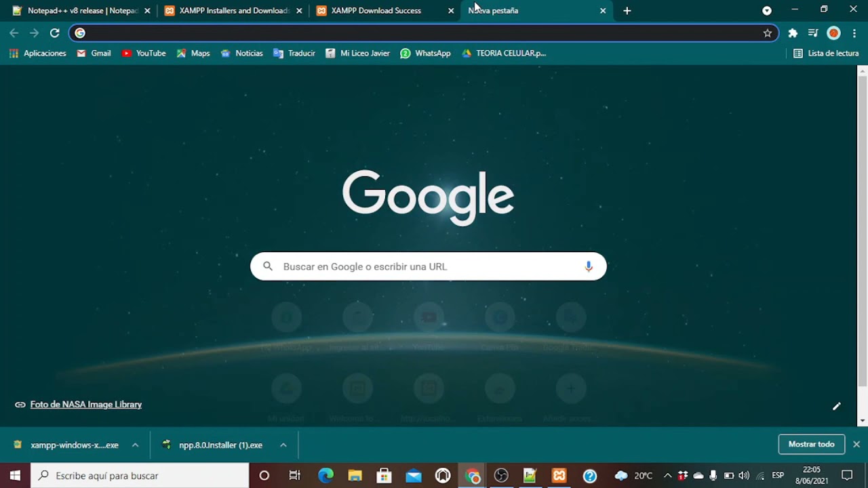Open the Traducir bookmark
This screenshot has height=488, width=868.
point(294,53)
